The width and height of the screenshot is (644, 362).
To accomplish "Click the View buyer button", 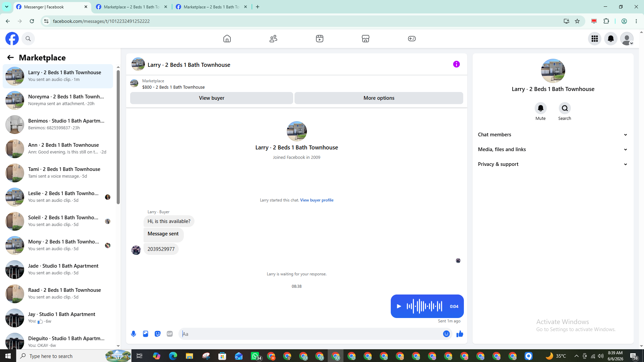I will 212,98.
